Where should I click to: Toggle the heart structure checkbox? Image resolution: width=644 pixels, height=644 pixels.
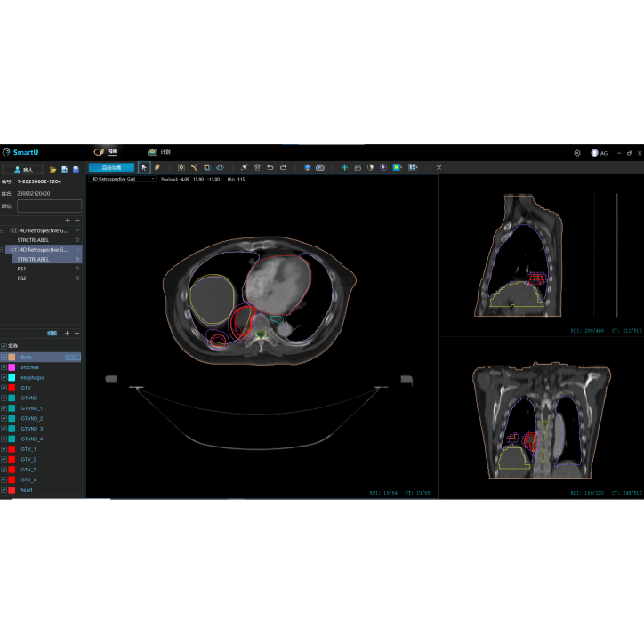pos(4,490)
